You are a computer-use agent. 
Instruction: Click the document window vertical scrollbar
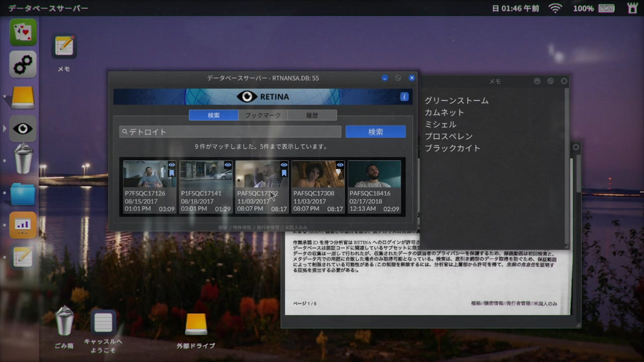tap(578, 174)
